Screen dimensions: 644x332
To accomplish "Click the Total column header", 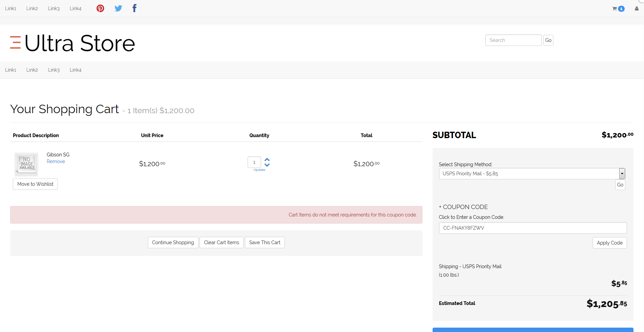I will point(366,135).
